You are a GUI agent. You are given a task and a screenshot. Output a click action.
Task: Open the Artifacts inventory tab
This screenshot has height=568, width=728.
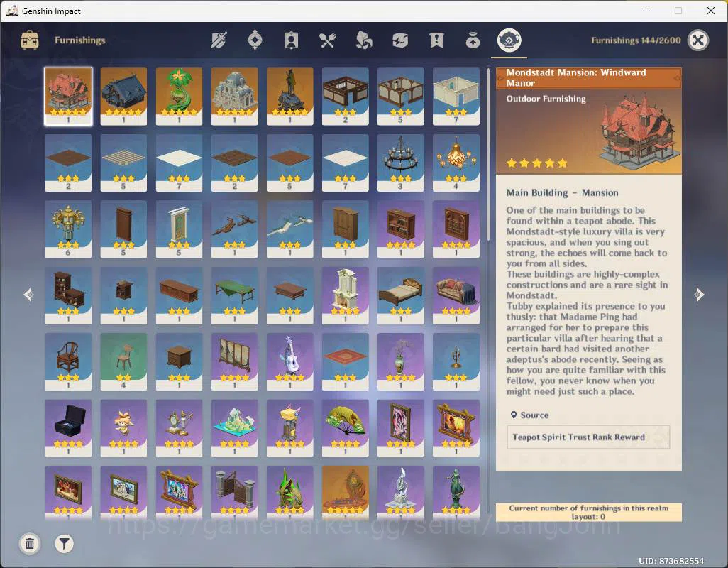point(255,40)
